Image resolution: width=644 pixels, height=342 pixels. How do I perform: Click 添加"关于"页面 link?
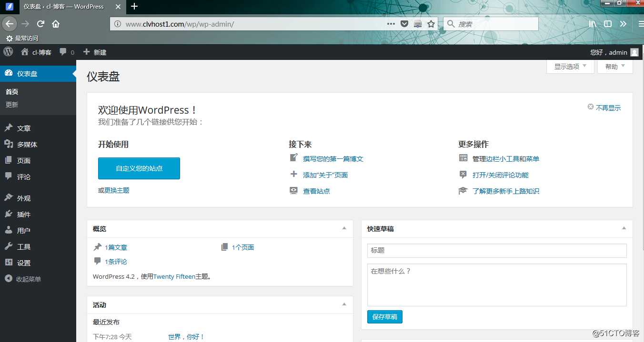point(325,175)
